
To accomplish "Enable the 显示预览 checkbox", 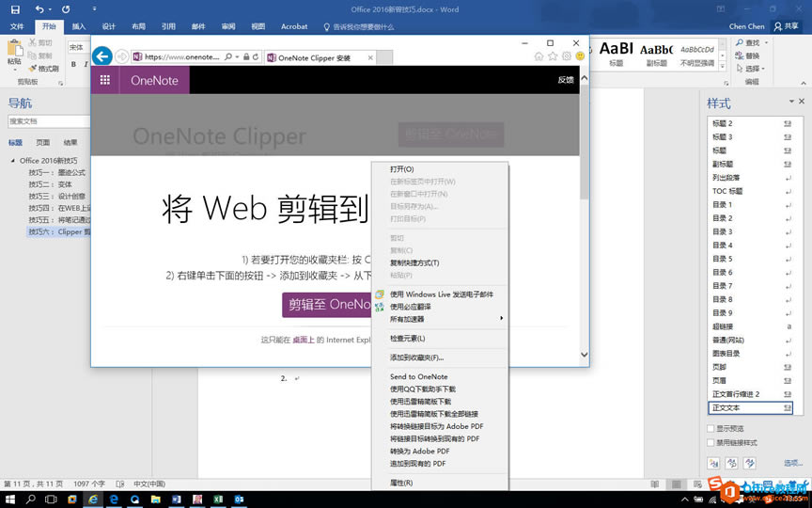I will click(711, 429).
